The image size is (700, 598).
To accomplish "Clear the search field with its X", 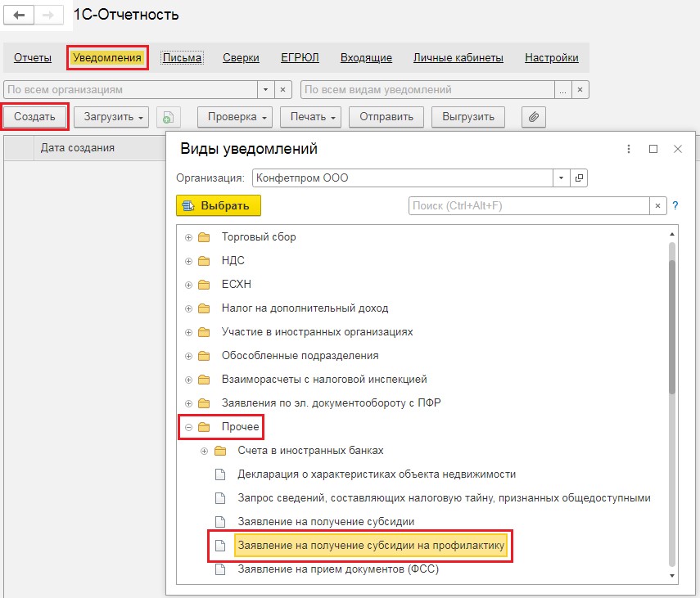I will click(x=657, y=205).
